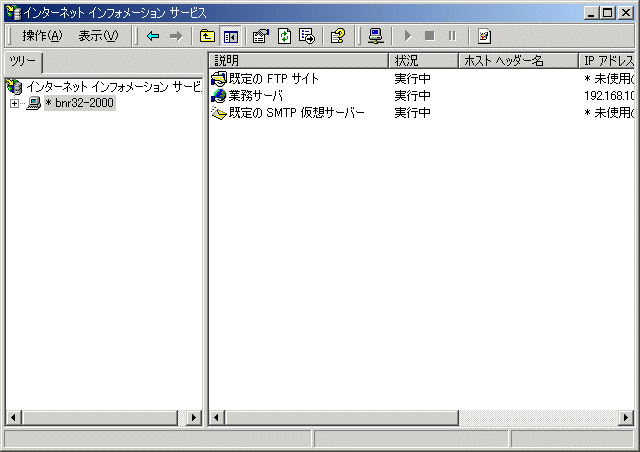Click the 192.168.10 IP address cell
The height and width of the screenshot is (452, 640).
pyautogui.click(x=609, y=96)
